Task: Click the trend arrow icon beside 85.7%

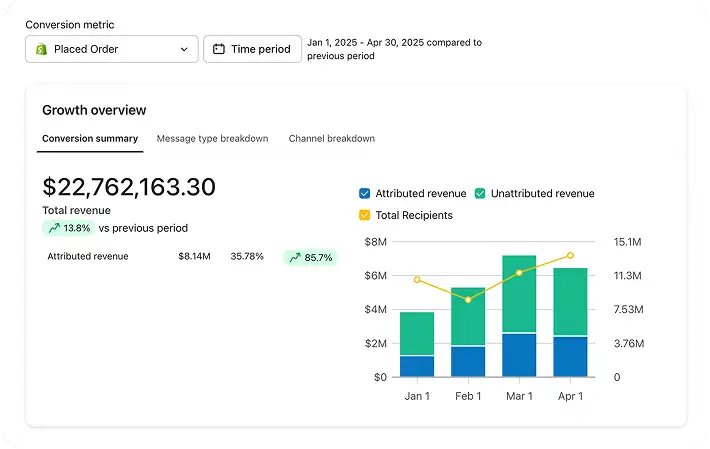Action: [x=295, y=258]
